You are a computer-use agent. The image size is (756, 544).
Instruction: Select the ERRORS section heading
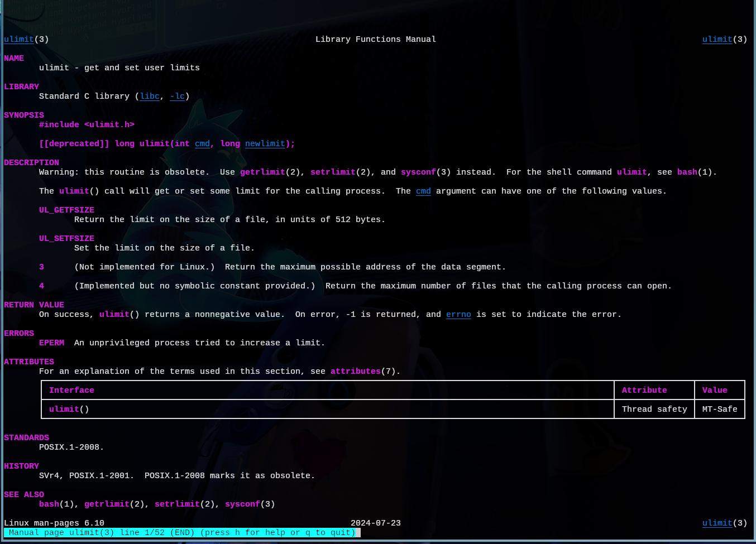[19, 334]
